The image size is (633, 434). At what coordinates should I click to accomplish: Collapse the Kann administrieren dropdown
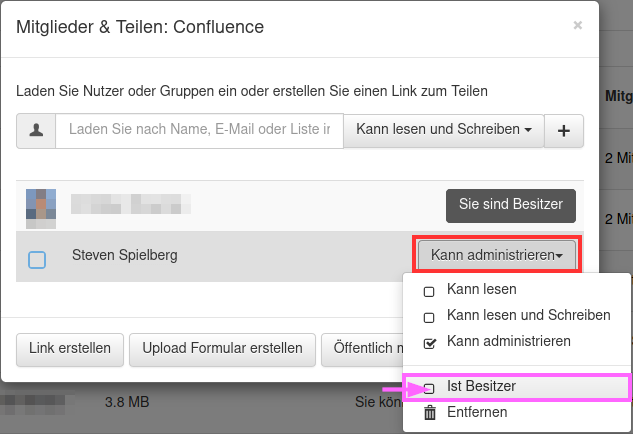pyautogui.click(x=497, y=256)
